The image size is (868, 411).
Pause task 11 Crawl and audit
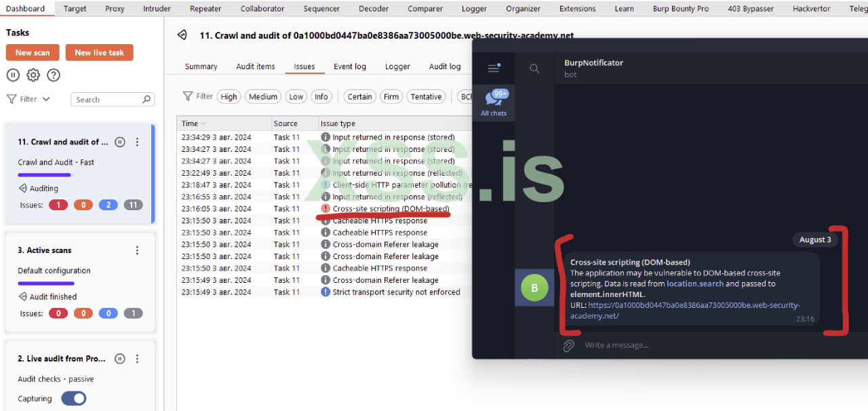pos(120,142)
